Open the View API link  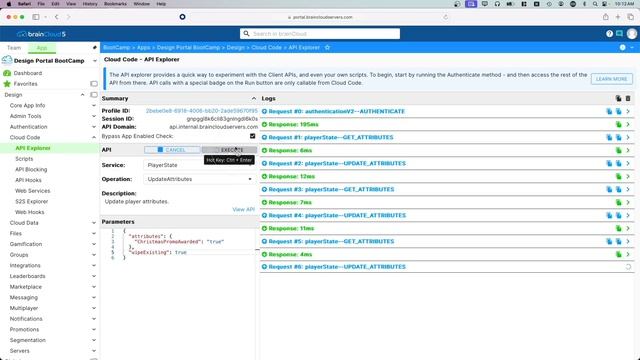[x=243, y=209]
